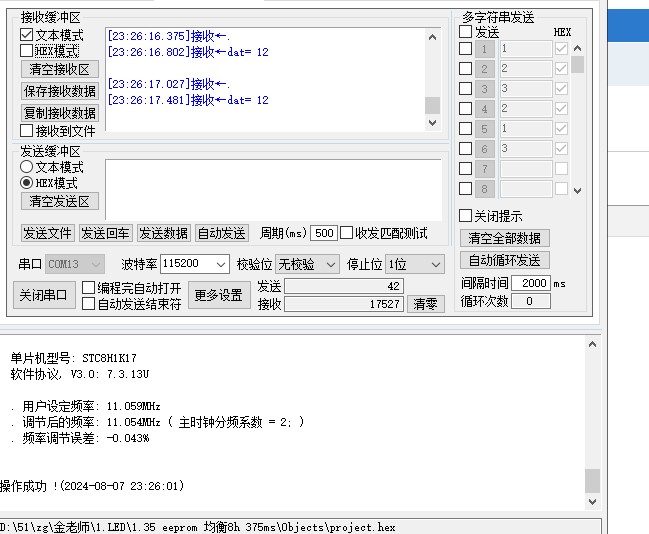Screen dimensions: 649x534
Task: Click the 清零 counter button
Action: pos(425,304)
